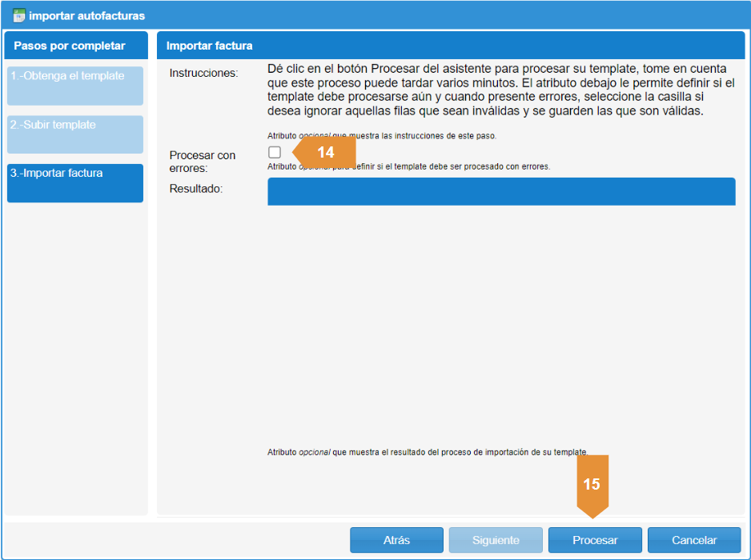Click the orange callout marker numbered 14

[325, 152]
